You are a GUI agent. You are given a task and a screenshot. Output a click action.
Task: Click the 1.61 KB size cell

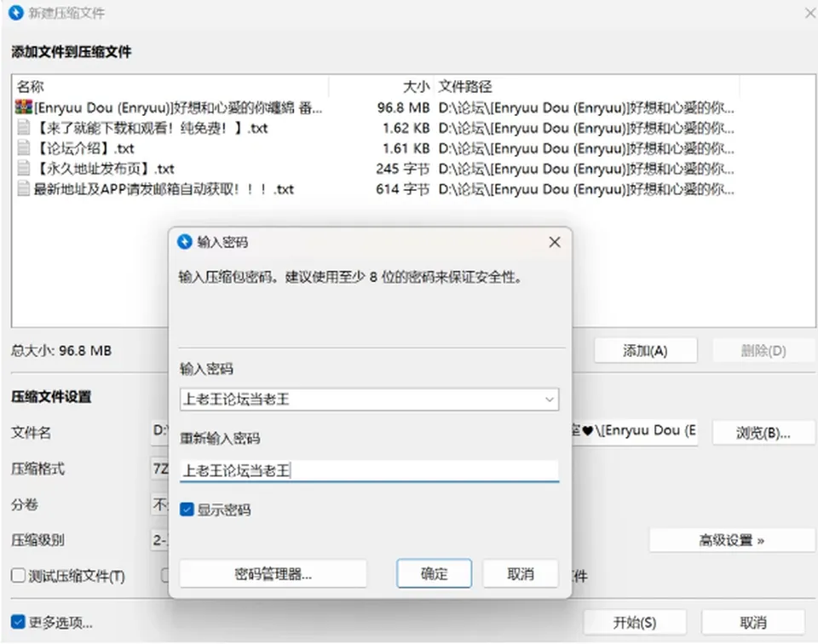[x=406, y=148]
